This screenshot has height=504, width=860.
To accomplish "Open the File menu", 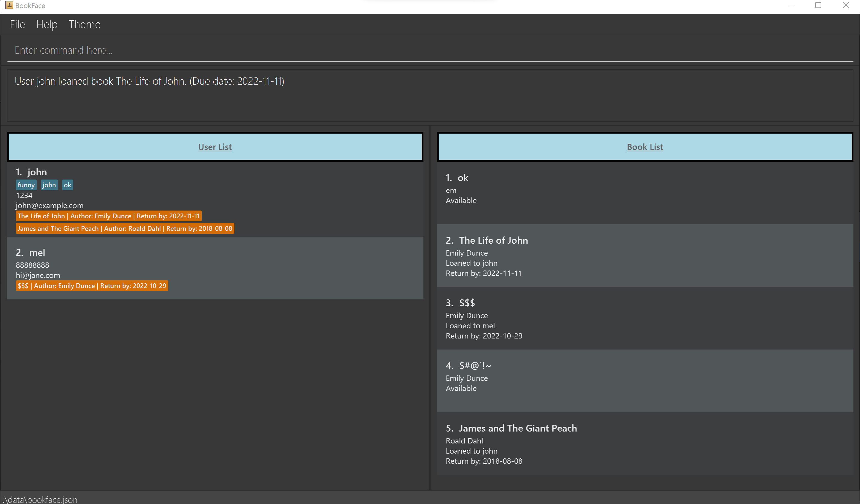I will [17, 24].
